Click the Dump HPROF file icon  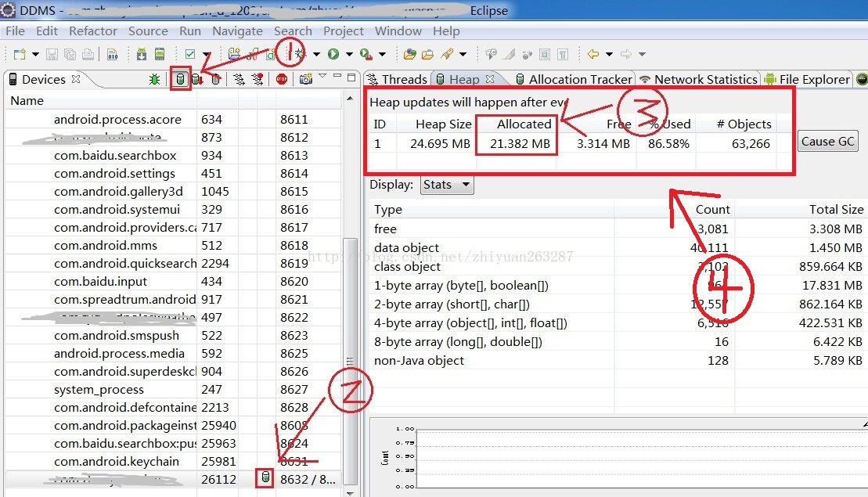point(196,80)
